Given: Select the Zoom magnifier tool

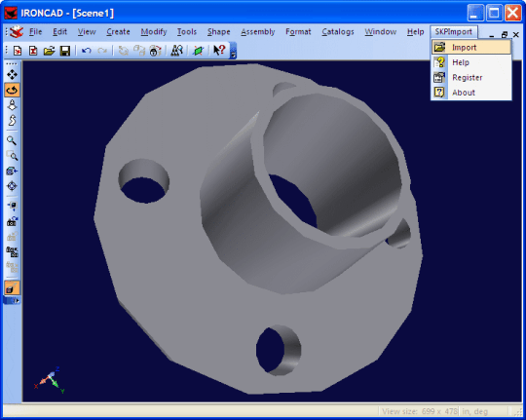Looking at the screenshot, I should (x=12, y=140).
